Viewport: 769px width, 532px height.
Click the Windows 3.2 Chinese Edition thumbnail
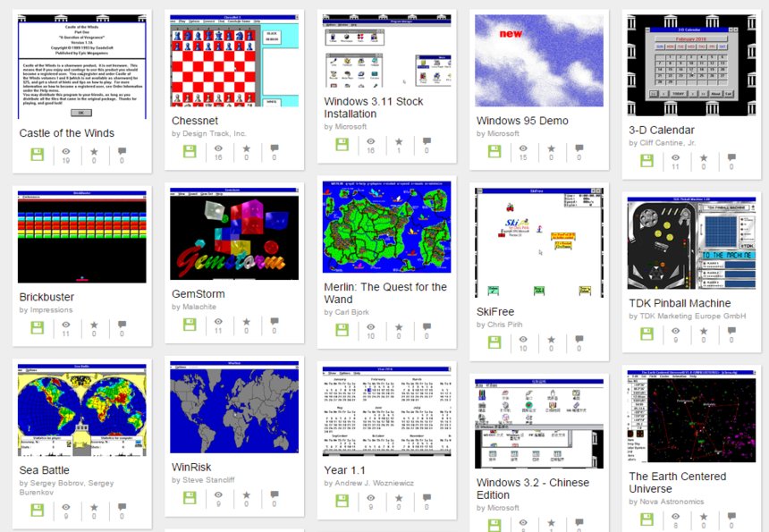pos(539,424)
